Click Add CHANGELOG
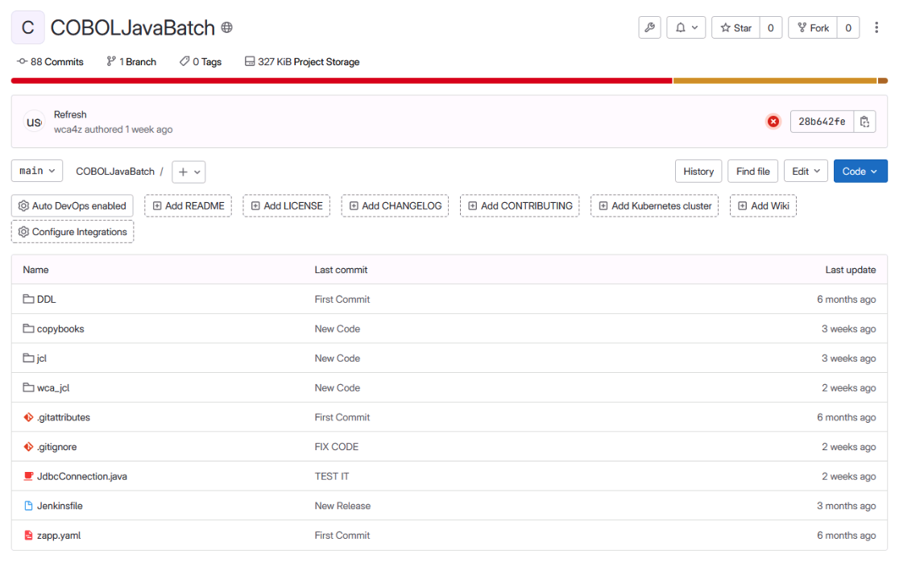Image resolution: width=924 pixels, height=571 pixels. (x=395, y=205)
